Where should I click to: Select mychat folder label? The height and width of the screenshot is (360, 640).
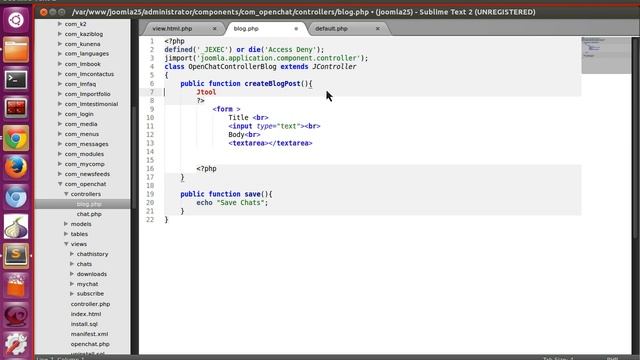point(87,284)
